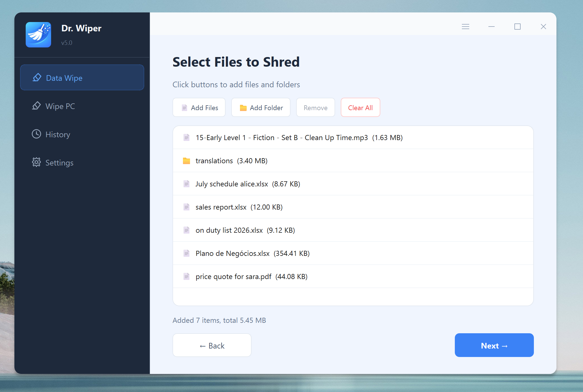
Task: Click the file icon beside sales report.xlsx
Action: click(x=186, y=207)
